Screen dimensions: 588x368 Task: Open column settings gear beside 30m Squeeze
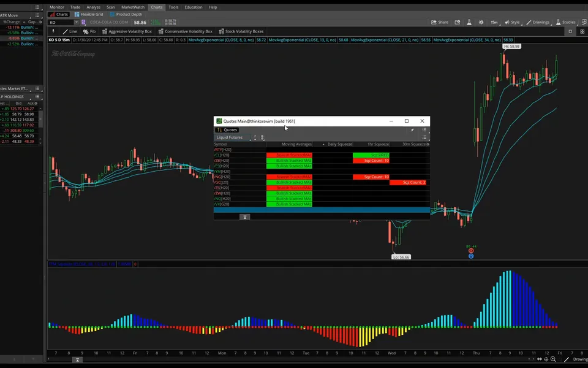coord(428,144)
